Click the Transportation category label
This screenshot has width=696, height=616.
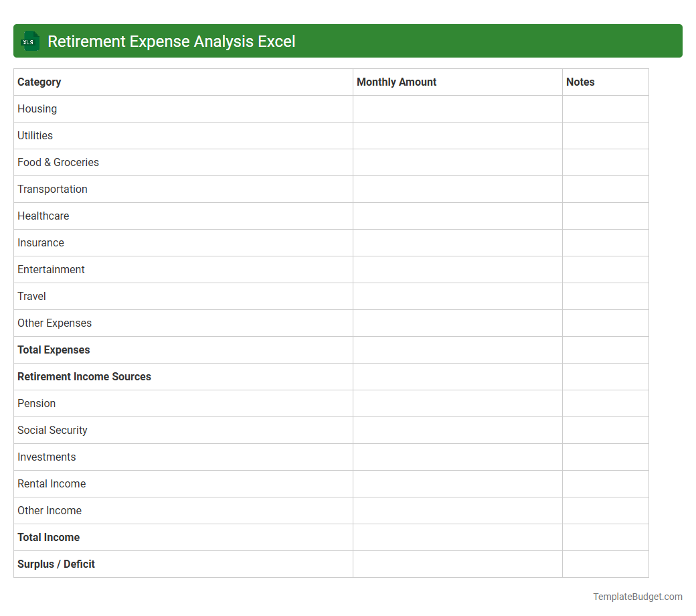52,189
